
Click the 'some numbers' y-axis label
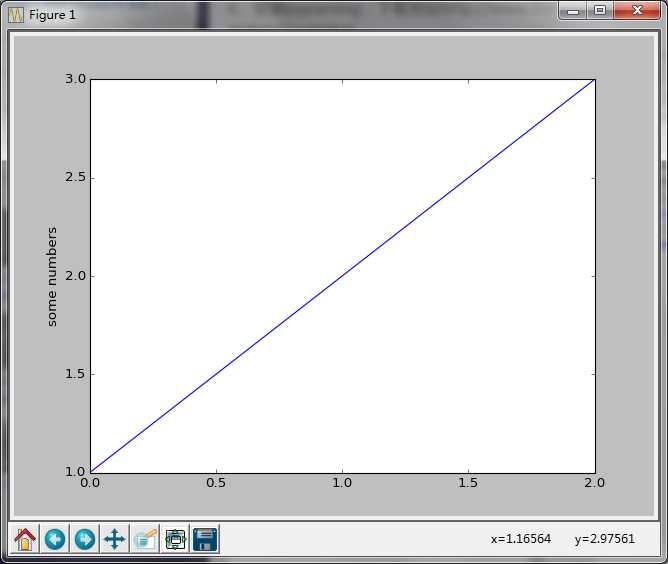[x=51, y=277]
